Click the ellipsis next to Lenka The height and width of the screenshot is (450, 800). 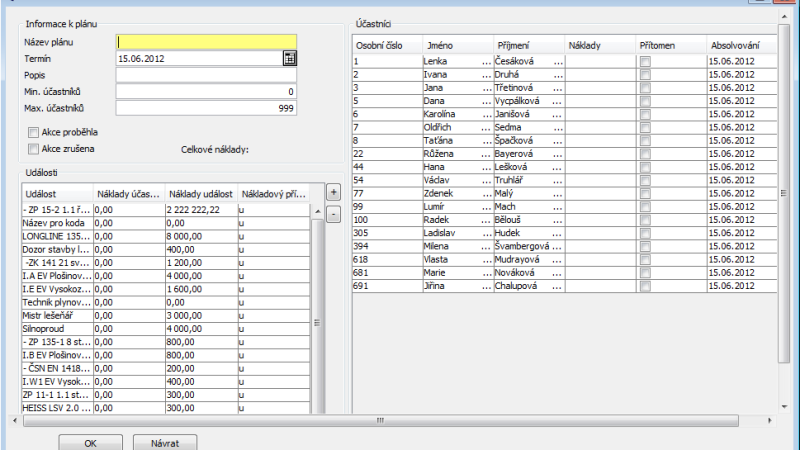[486, 62]
